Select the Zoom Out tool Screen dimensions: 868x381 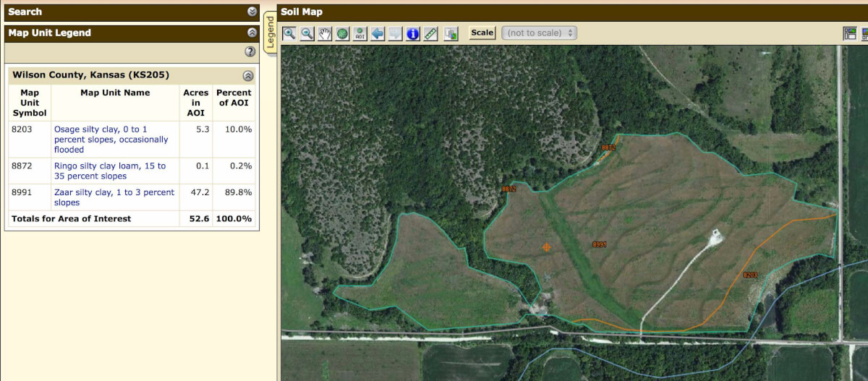pos(307,33)
